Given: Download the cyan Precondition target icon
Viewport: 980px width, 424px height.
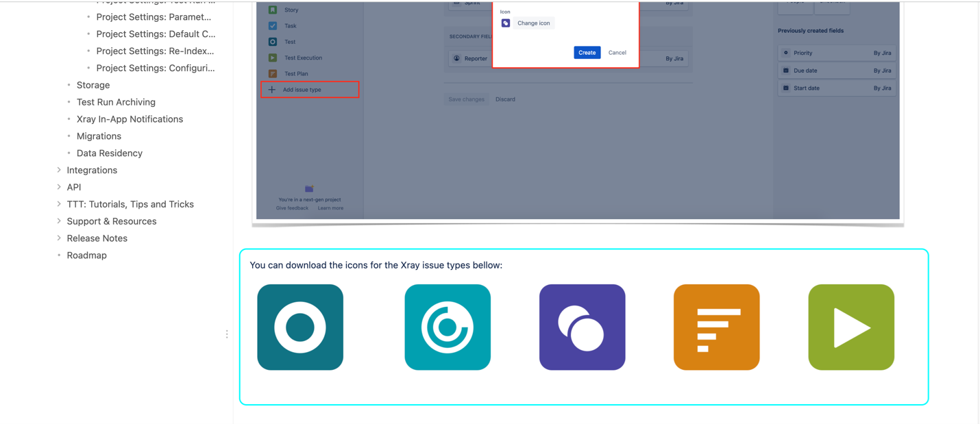Looking at the screenshot, I should (x=448, y=327).
